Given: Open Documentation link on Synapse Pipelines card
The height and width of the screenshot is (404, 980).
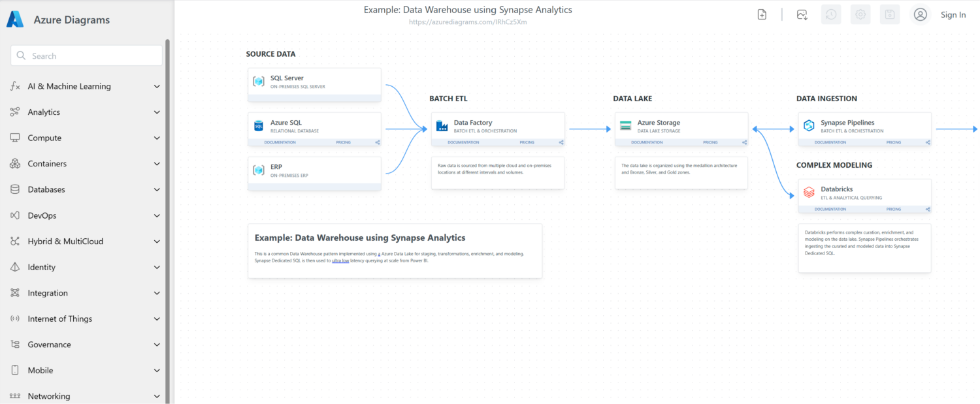Looking at the screenshot, I should coord(830,142).
